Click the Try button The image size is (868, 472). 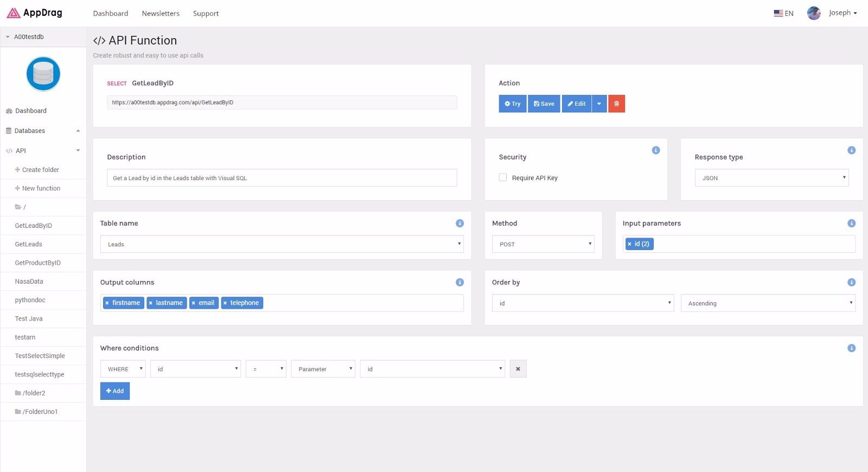512,104
